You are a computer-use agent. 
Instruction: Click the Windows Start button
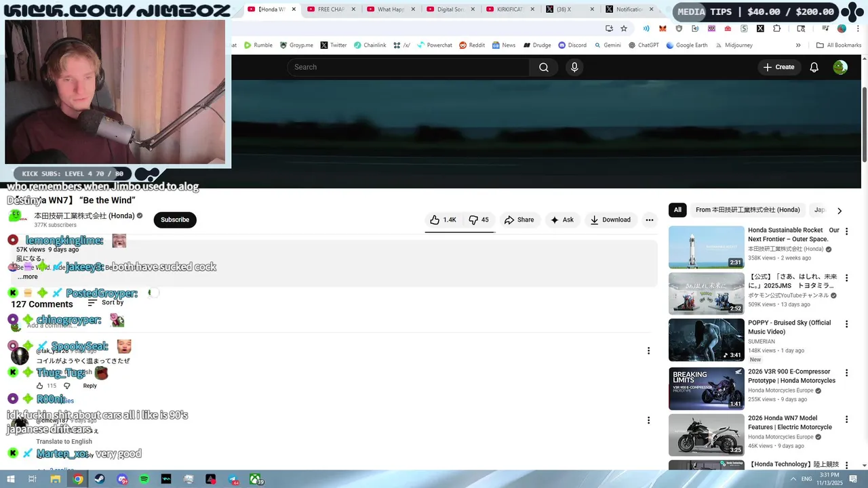(11, 479)
